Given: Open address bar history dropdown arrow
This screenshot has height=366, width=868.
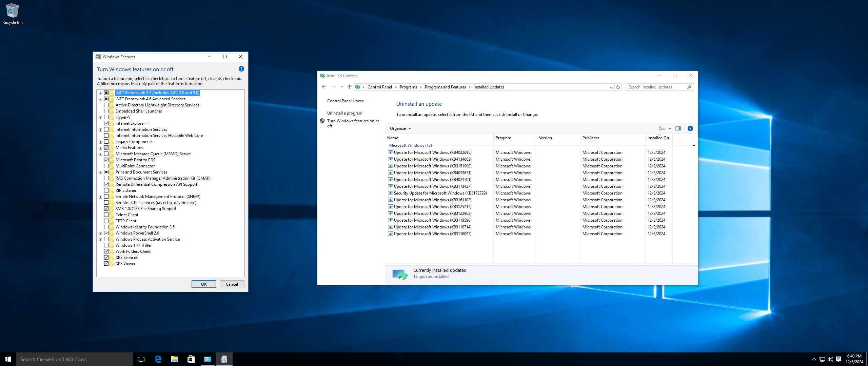Looking at the screenshot, I should [611, 87].
